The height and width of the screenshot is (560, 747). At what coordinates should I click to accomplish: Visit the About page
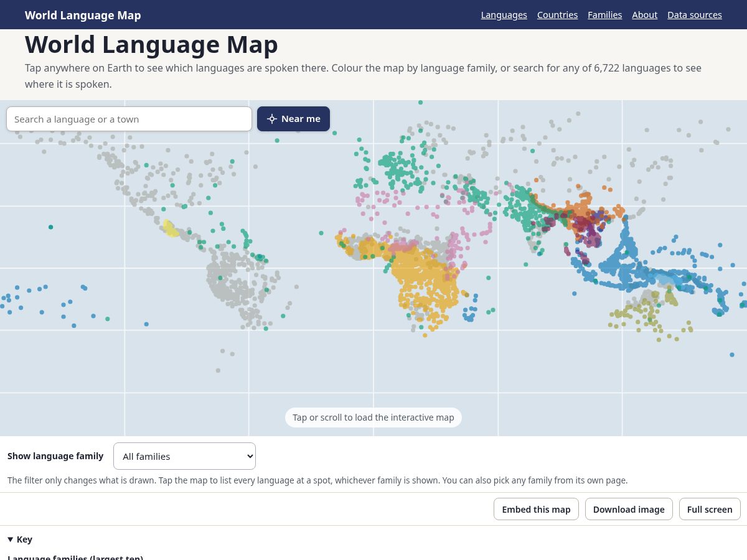tap(645, 15)
